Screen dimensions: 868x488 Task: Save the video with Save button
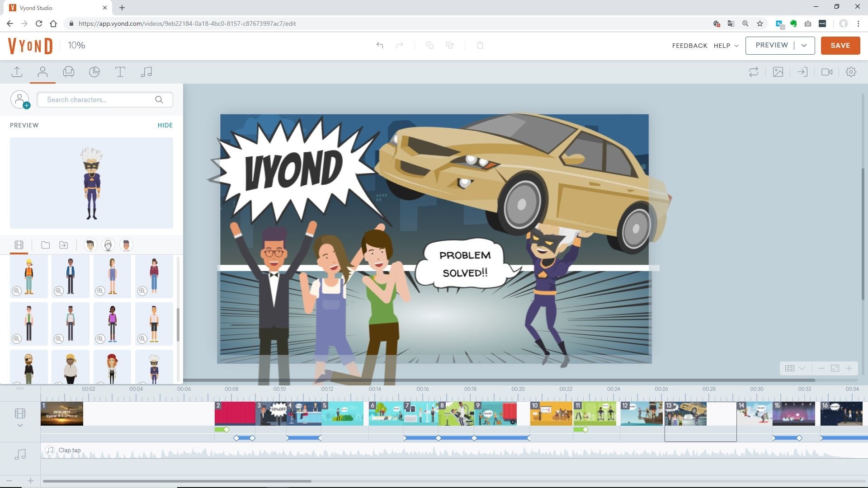pos(840,45)
